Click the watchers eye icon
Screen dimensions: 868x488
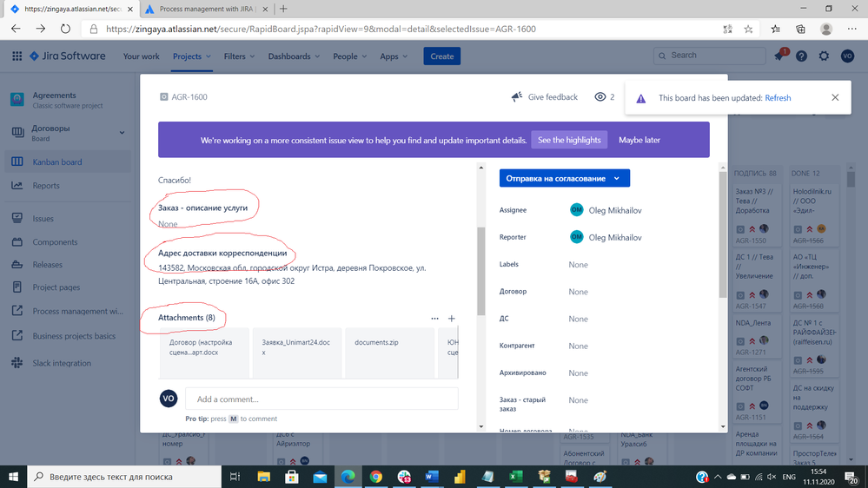tap(600, 97)
